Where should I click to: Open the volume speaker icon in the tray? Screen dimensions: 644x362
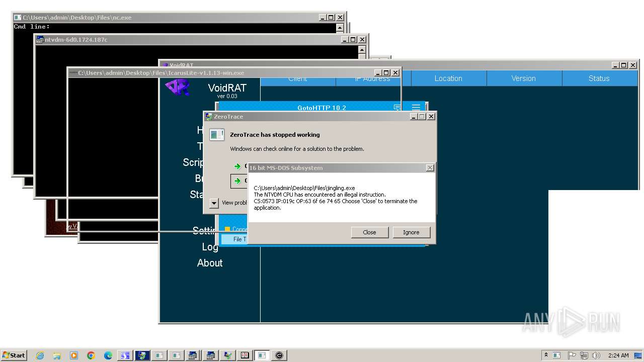click(596, 355)
